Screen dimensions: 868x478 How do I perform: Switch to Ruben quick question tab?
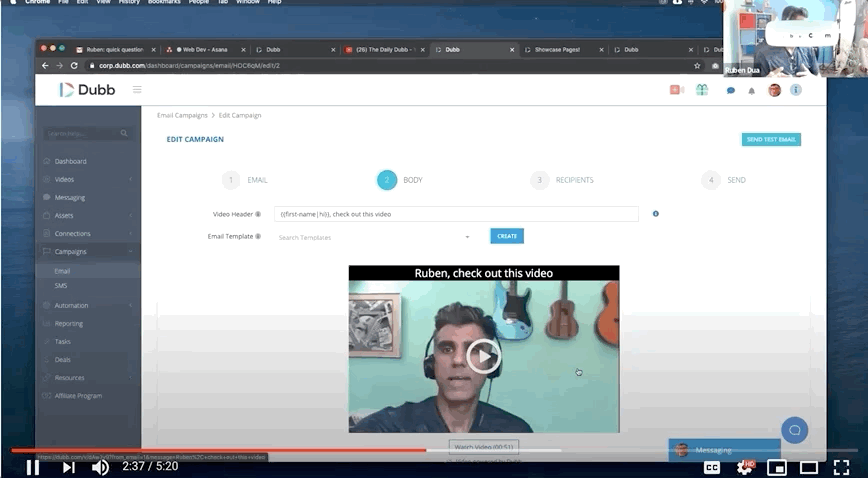[x=115, y=50]
